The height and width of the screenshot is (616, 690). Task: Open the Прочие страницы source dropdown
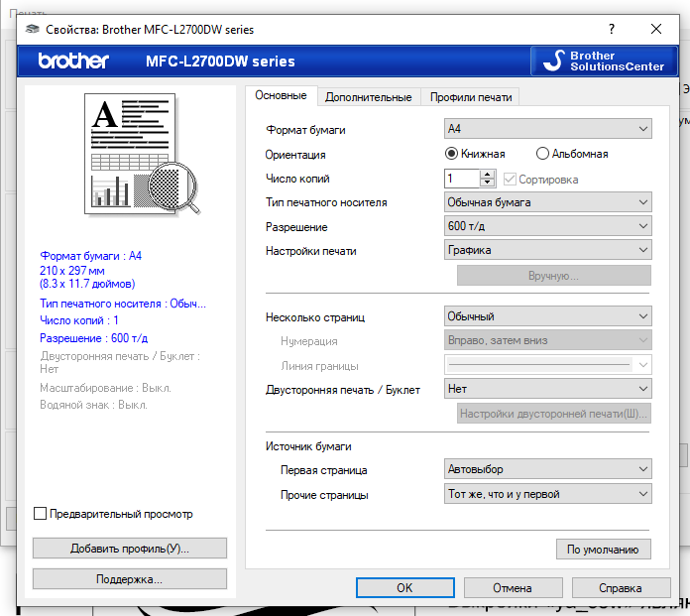(548, 494)
